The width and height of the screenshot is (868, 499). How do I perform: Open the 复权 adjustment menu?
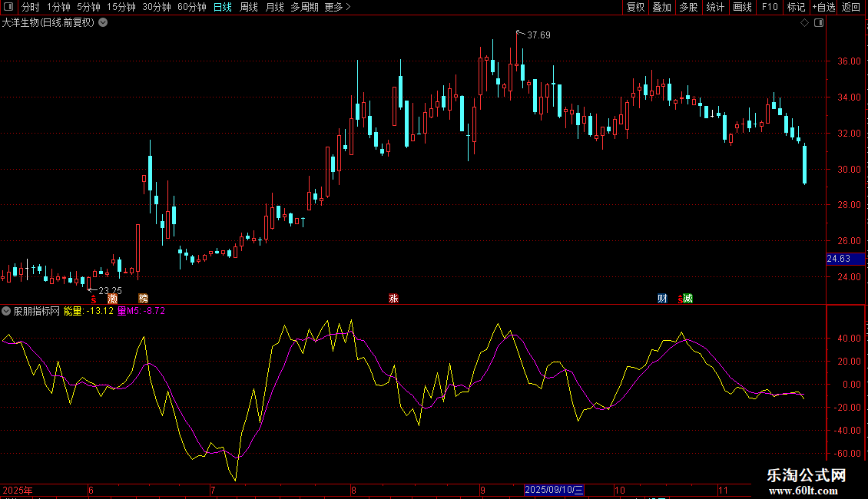coord(635,7)
